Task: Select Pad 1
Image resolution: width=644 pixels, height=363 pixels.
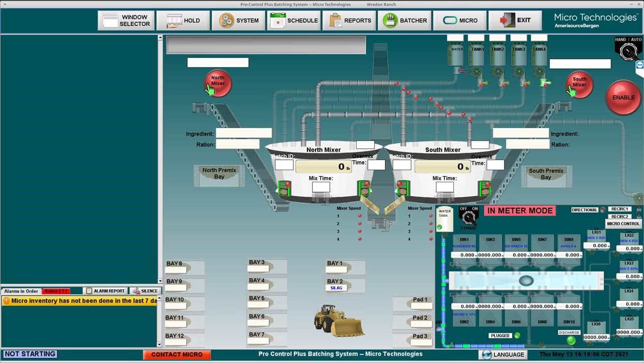Action: coord(412,303)
